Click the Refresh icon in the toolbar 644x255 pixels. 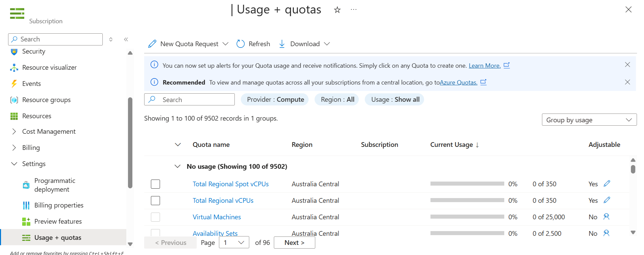coord(240,44)
